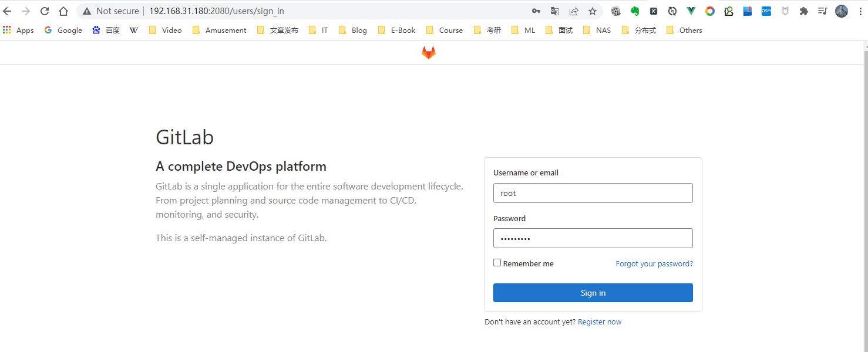Expand the 考研 bookmark folder
The image size is (868, 352).
pyautogui.click(x=487, y=30)
